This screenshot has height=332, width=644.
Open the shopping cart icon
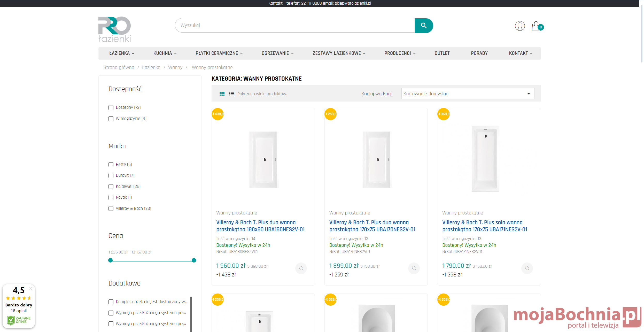click(536, 26)
